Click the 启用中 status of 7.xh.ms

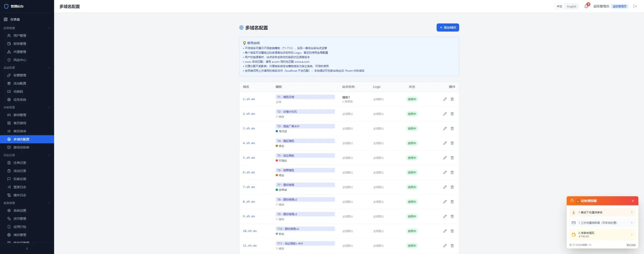click(412, 187)
